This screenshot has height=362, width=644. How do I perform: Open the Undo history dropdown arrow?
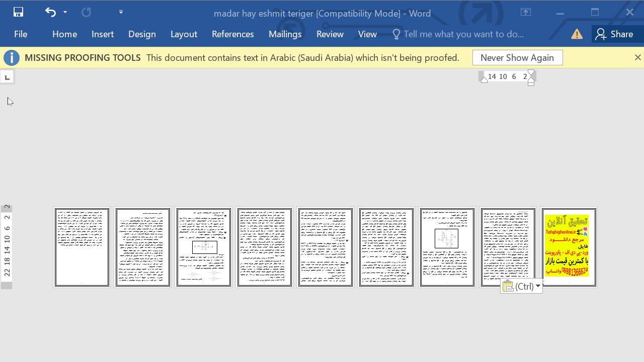point(65,12)
